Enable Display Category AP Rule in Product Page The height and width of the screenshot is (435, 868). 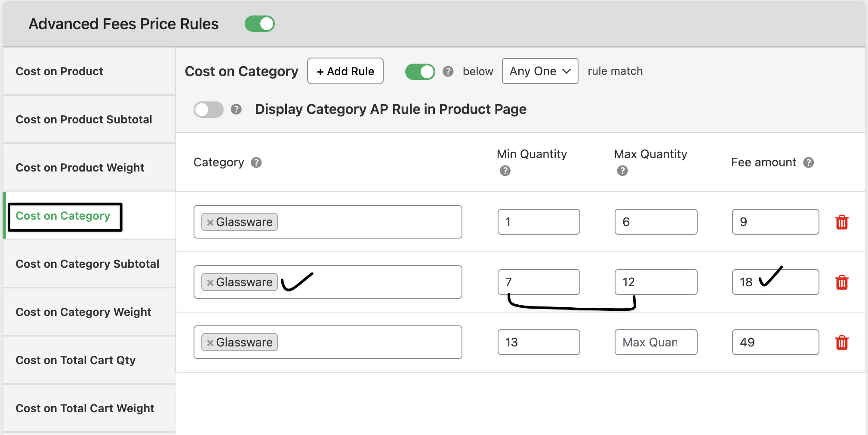[x=209, y=110]
